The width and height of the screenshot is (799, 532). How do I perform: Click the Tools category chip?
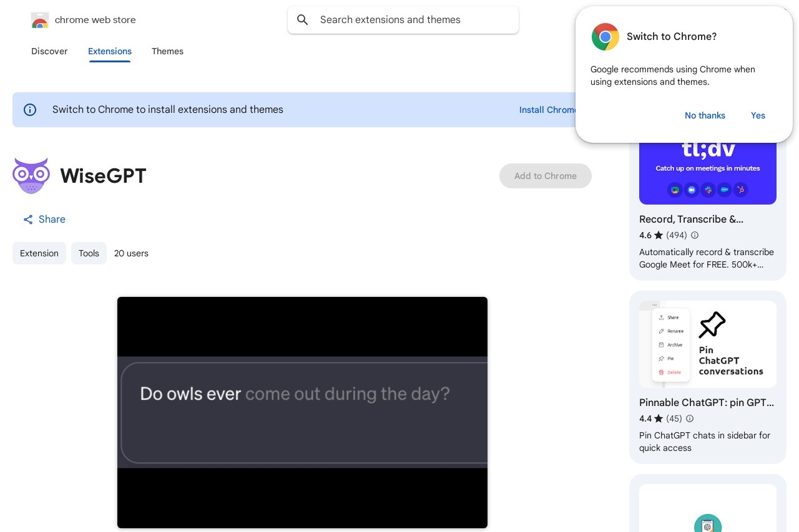coord(89,253)
